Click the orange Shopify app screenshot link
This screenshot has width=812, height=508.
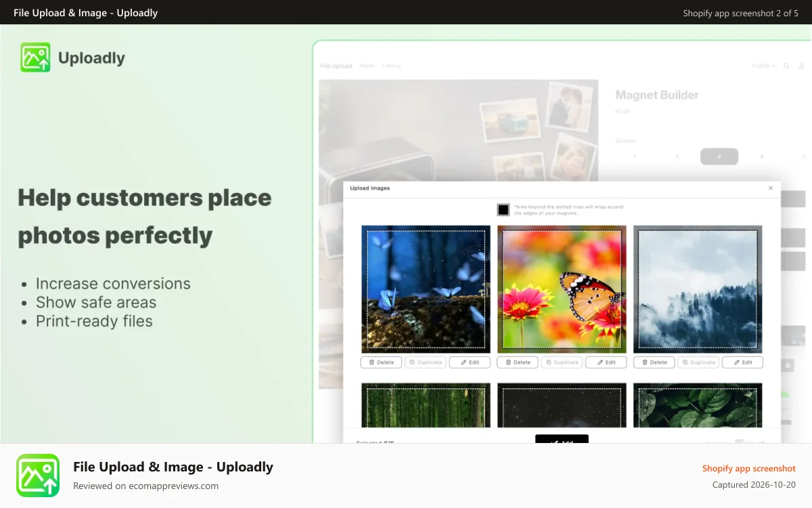click(749, 468)
